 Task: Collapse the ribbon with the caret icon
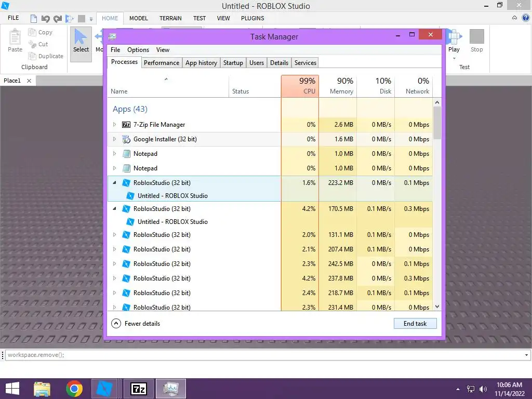coord(514,18)
